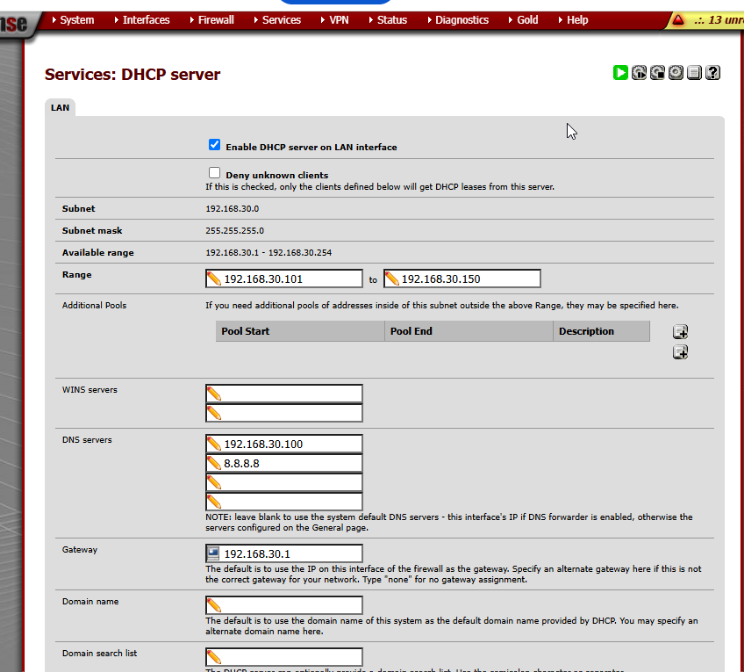
Task: Open the Services menu
Action: pyautogui.click(x=281, y=20)
